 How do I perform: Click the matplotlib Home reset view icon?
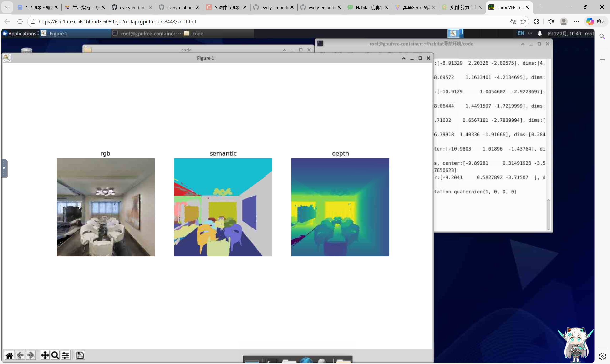pyautogui.click(x=9, y=355)
